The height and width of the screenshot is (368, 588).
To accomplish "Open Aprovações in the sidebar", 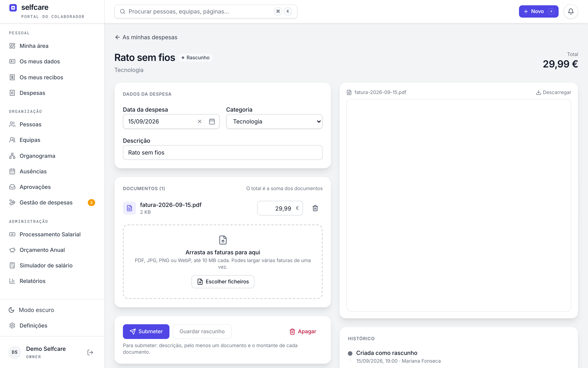I will click(x=52, y=187).
